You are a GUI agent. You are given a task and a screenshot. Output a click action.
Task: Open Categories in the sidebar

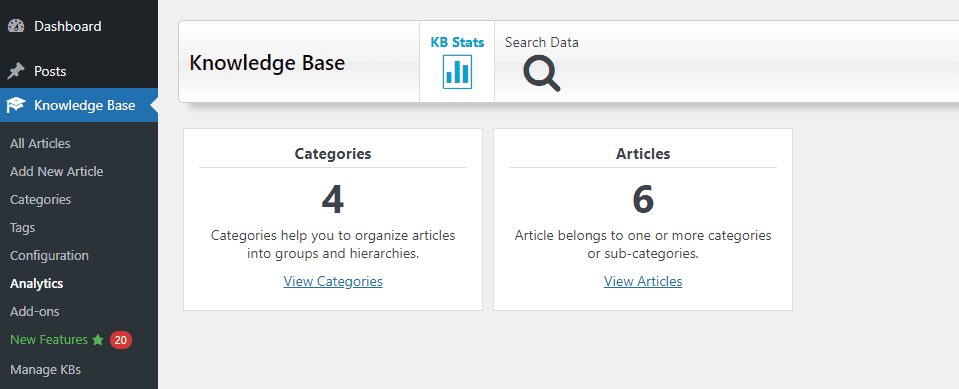[x=40, y=200]
